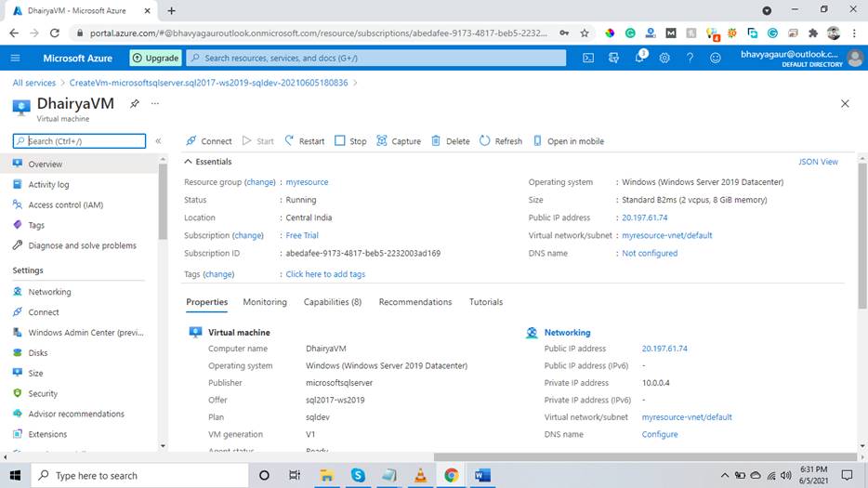Pin DhairyaVM to dashboard
The height and width of the screenshot is (488, 868).
click(135, 103)
